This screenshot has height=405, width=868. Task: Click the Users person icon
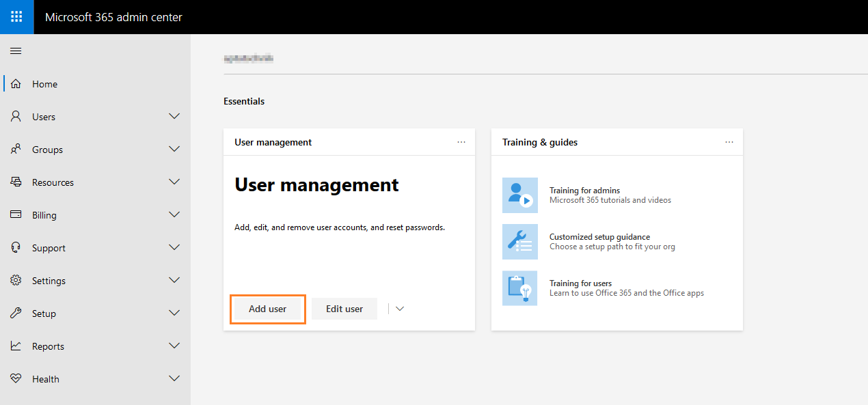(x=16, y=117)
